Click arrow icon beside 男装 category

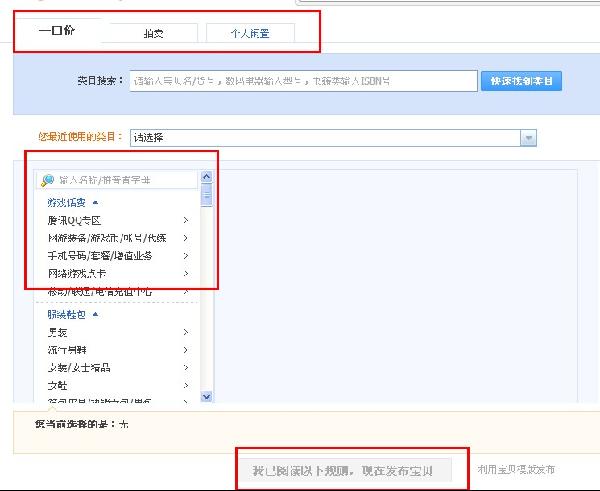pos(186,332)
